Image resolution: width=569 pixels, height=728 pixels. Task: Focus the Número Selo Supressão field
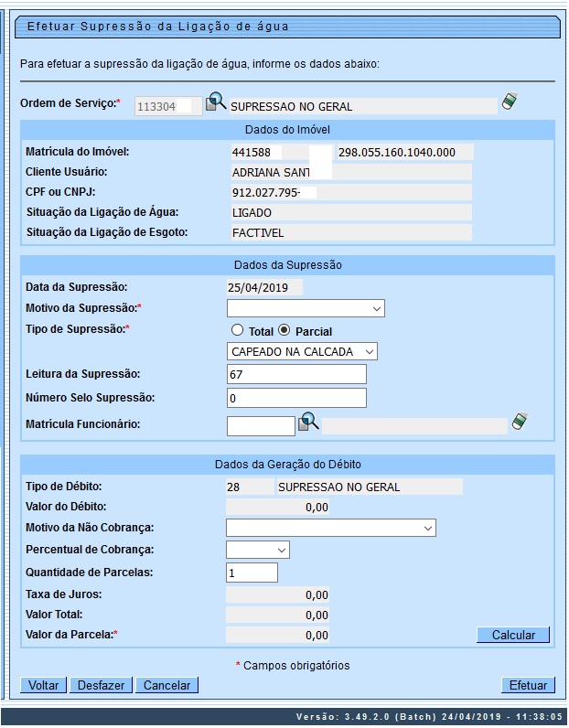tap(296, 399)
